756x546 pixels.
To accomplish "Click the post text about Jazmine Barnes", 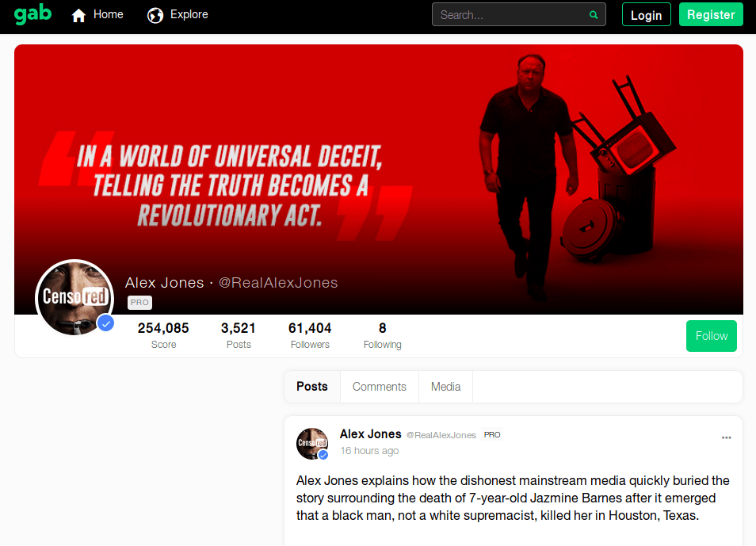I will 513,498.
